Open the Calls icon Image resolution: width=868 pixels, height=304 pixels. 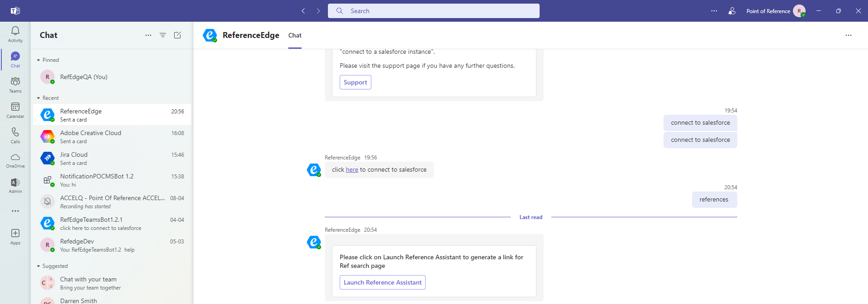[x=15, y=135]
